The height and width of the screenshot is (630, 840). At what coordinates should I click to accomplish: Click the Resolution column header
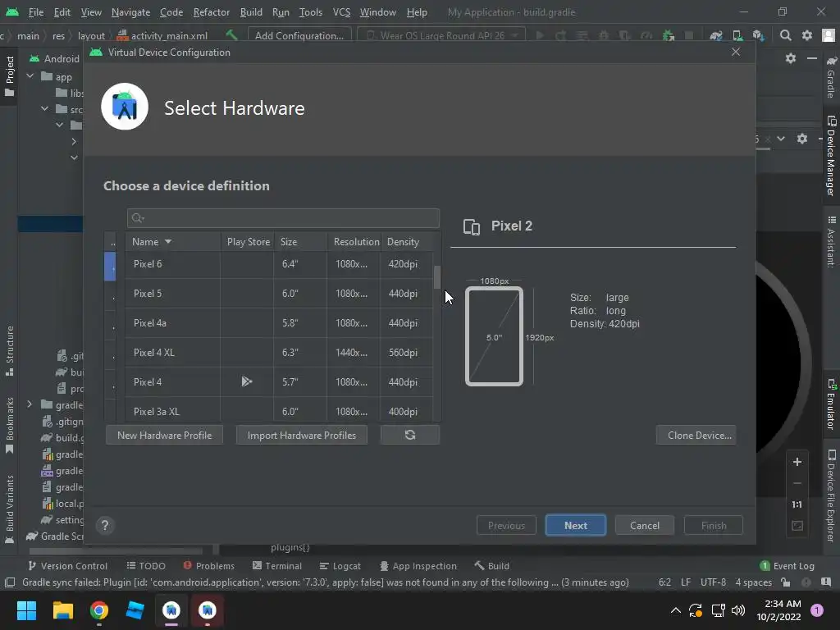(x=354, y=242)
